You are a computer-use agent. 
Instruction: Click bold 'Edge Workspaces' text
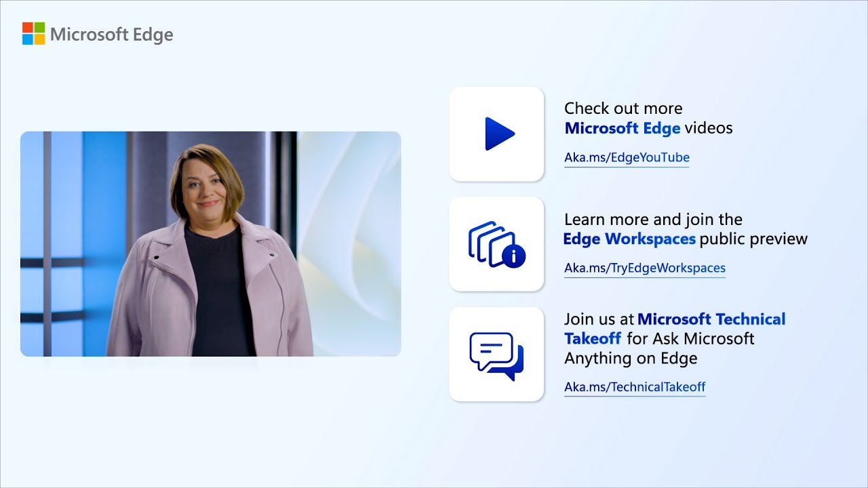tap(629, 239)
